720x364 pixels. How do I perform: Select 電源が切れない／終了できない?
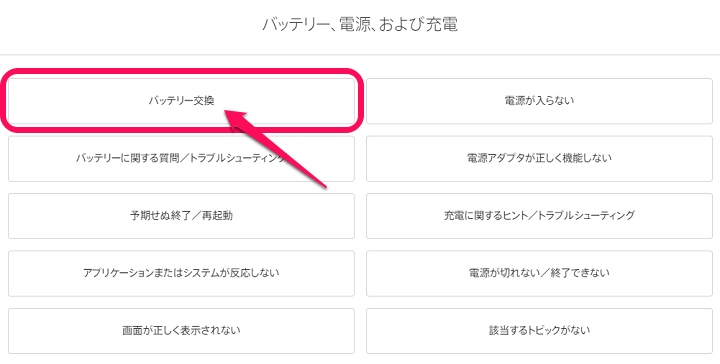pyautogui.click(x=539, y=273)
